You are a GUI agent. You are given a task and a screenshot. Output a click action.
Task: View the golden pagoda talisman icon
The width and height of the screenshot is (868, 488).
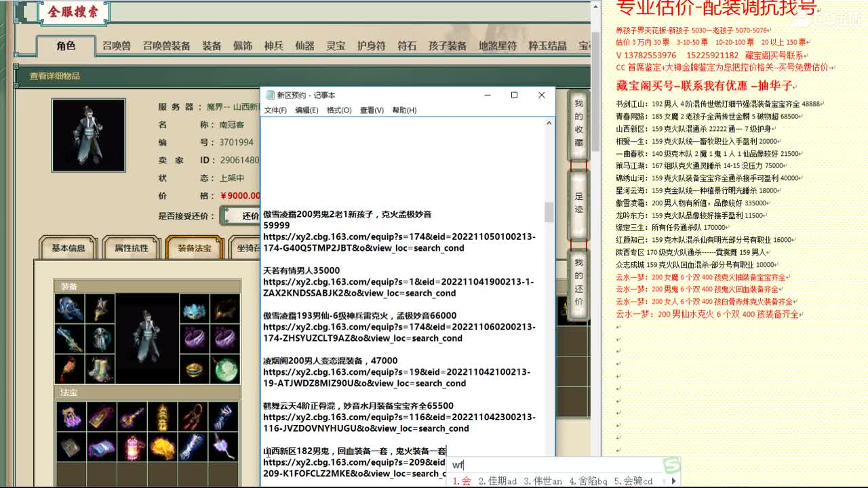(163, 416)
